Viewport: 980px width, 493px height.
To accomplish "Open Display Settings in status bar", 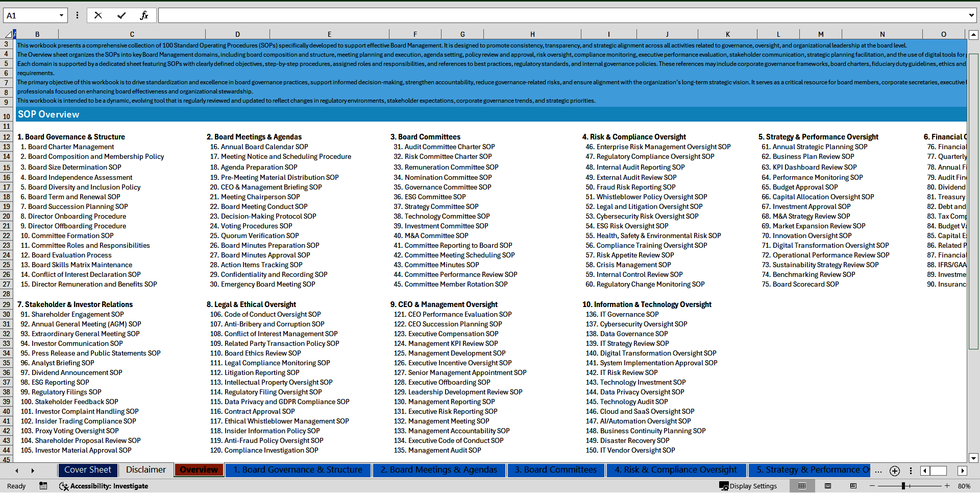I will (748, 486).
